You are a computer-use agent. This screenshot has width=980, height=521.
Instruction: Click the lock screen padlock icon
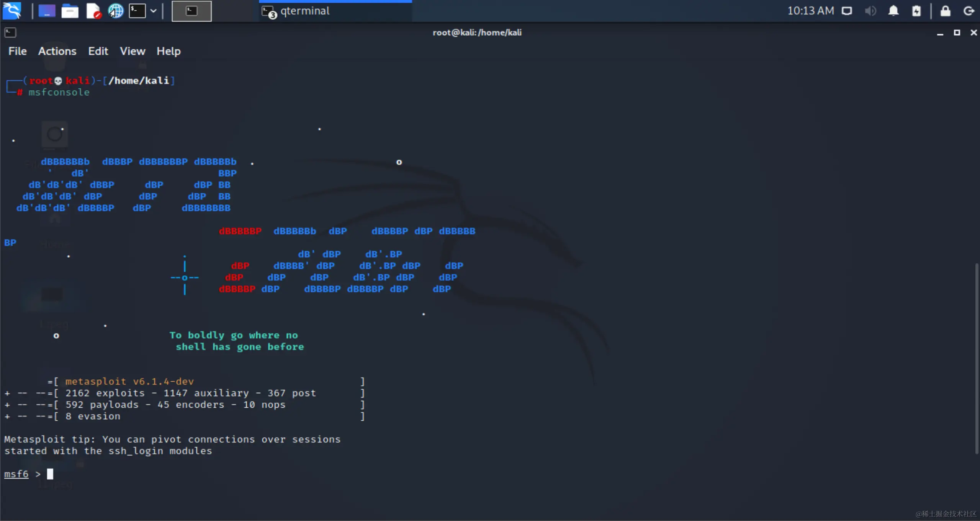(945, 11)
